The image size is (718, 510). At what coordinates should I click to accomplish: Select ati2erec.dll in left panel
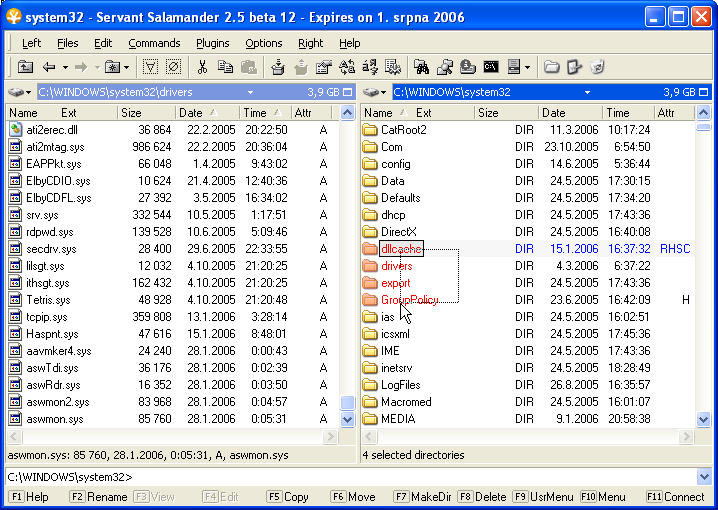point(52,130)
